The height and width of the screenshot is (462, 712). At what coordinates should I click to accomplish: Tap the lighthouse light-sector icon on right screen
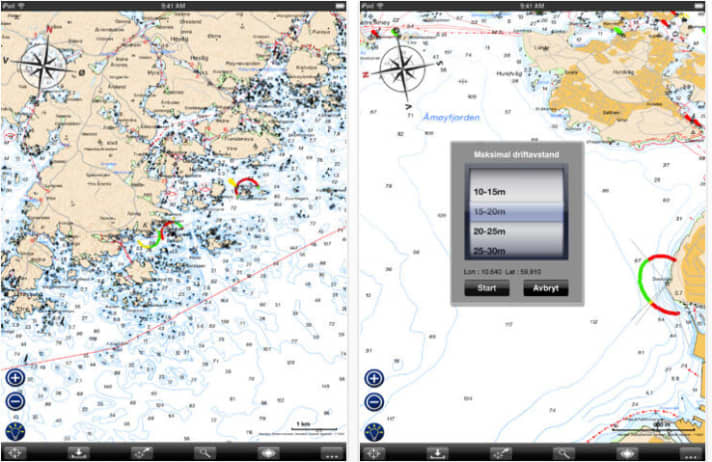point(374,432)
